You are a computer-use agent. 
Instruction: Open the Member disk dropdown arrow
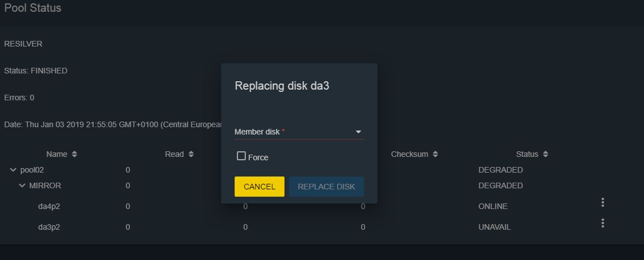pos(358,132)
